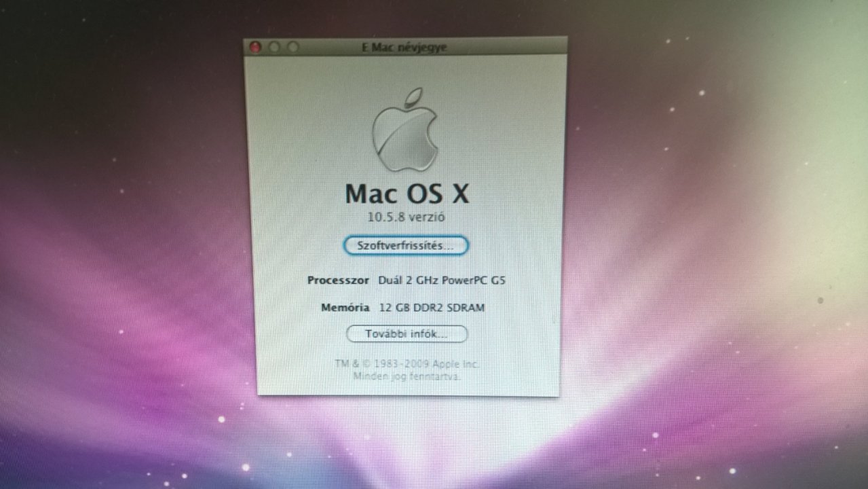
Task: Click the Apple logo in the window
Action: (x=405, y=130)
